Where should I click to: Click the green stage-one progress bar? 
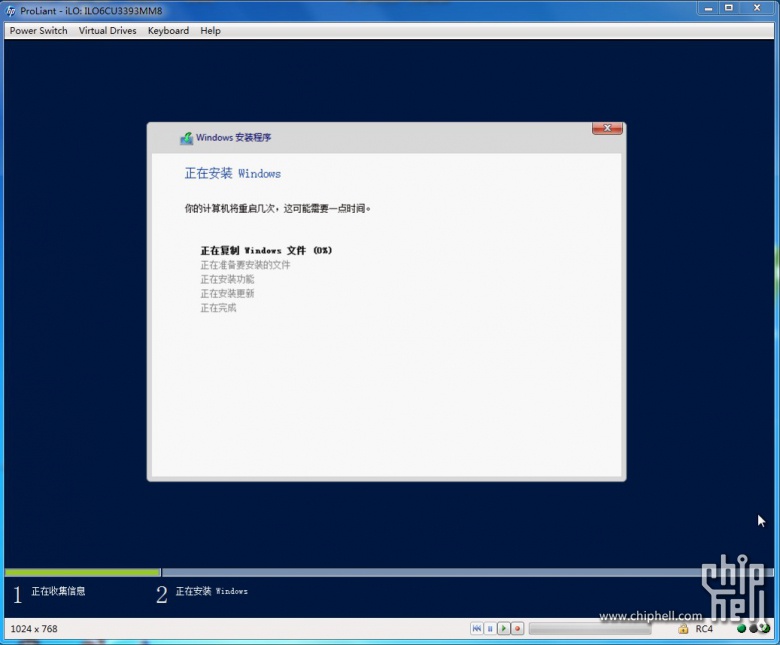click(83, 573)
